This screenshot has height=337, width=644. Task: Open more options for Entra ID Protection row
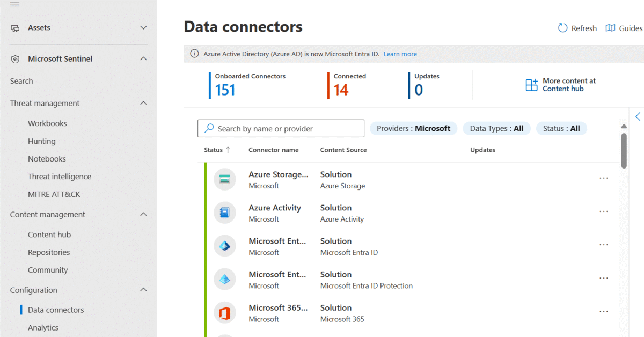pyautogui.click(x=604, y=278)
